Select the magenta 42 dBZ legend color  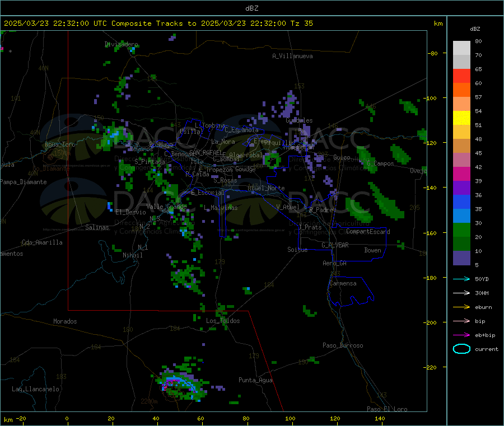tap(461, 174)
